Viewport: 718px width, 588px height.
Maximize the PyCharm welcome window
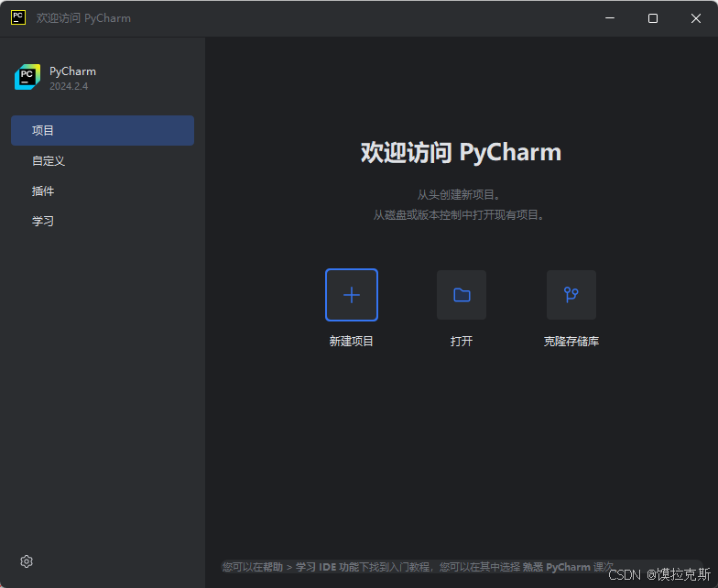click(x=652, y=18)
